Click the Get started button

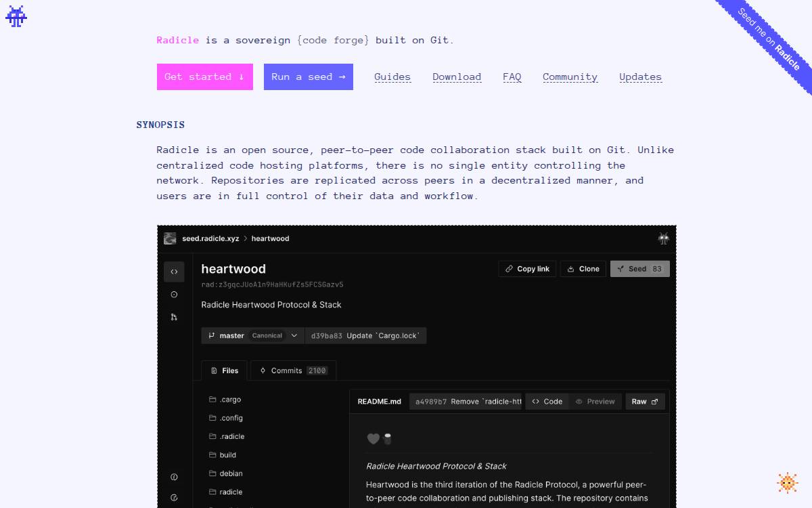coord(205,77)
